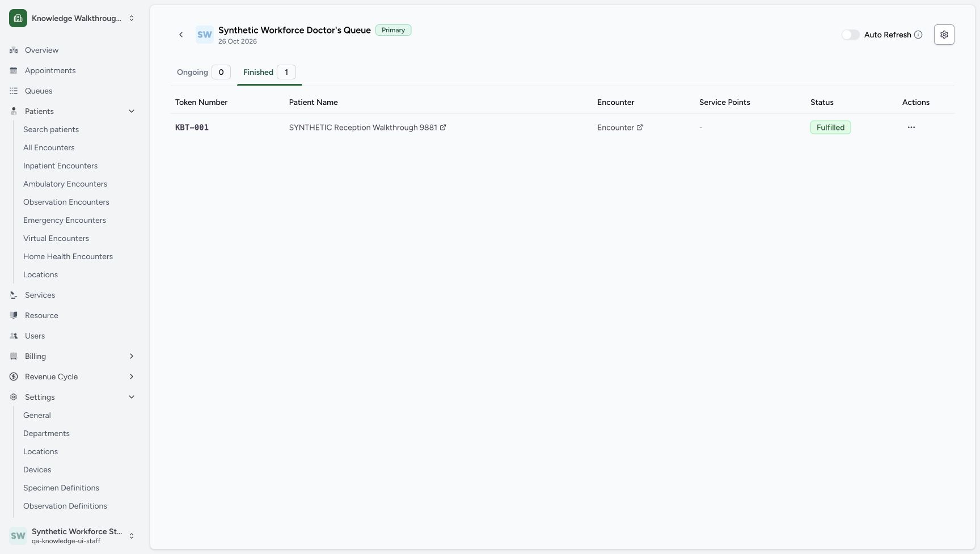The image size is (980, 554).
Task: Open Devices under Settings
Action: tap(37, 470)
